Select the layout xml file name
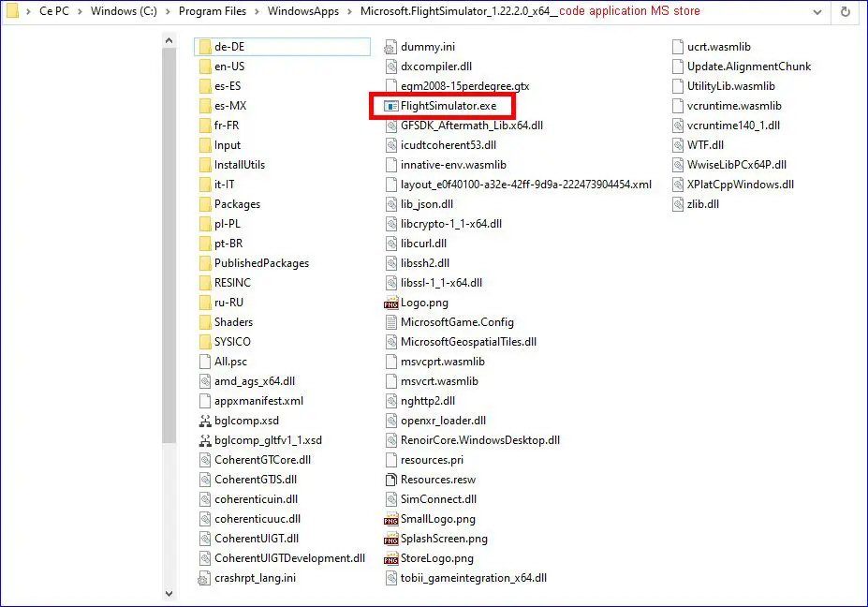868x607 pixels. [x=526, y=185]
